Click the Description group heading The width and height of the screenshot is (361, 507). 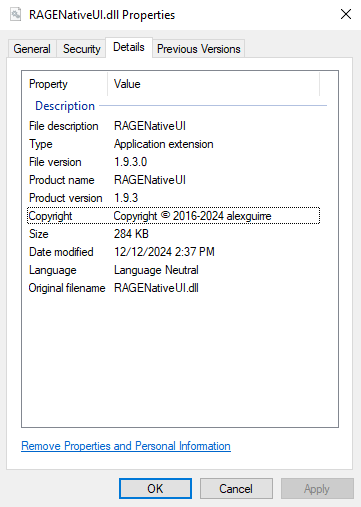click(65, 106)
